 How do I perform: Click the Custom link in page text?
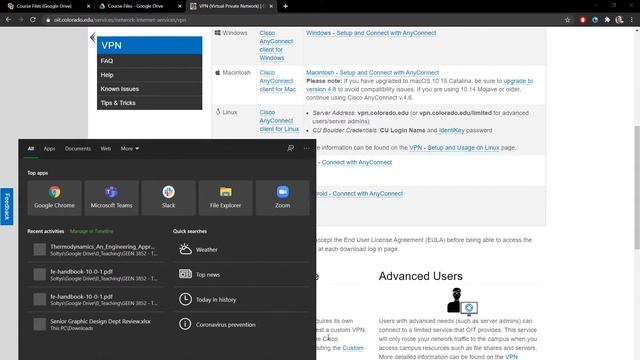click(353, 348)
